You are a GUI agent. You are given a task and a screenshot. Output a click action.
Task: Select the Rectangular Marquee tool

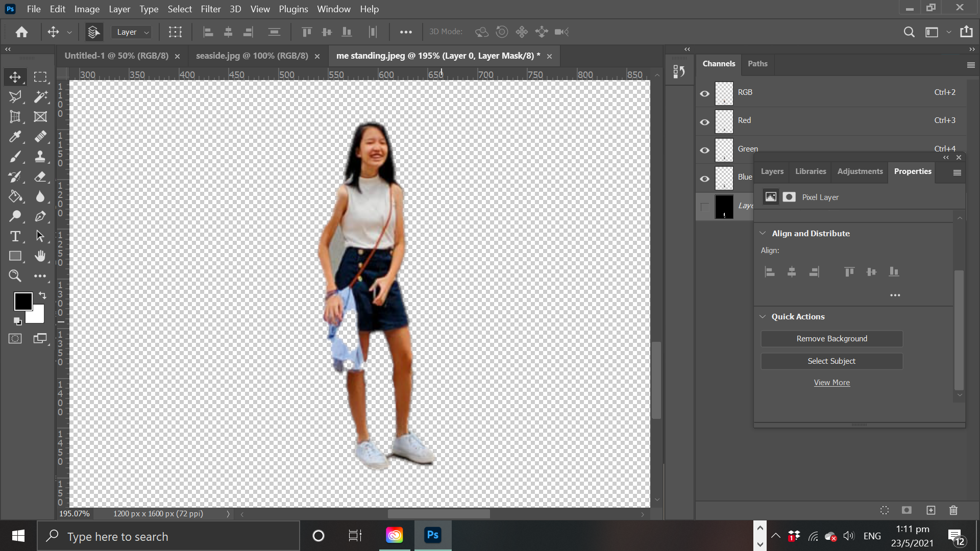(x=40, y=77)
